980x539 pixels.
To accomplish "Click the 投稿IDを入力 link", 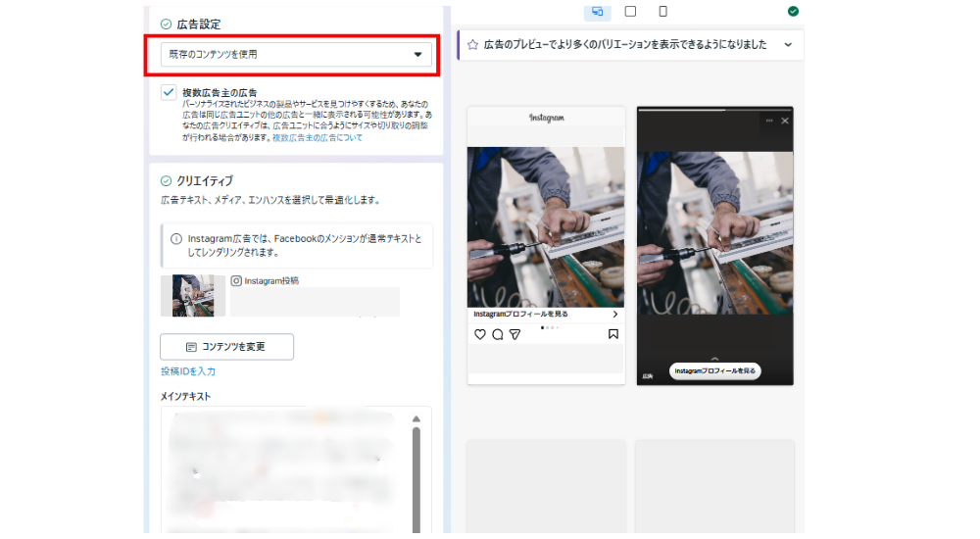I will coord(187,371).
